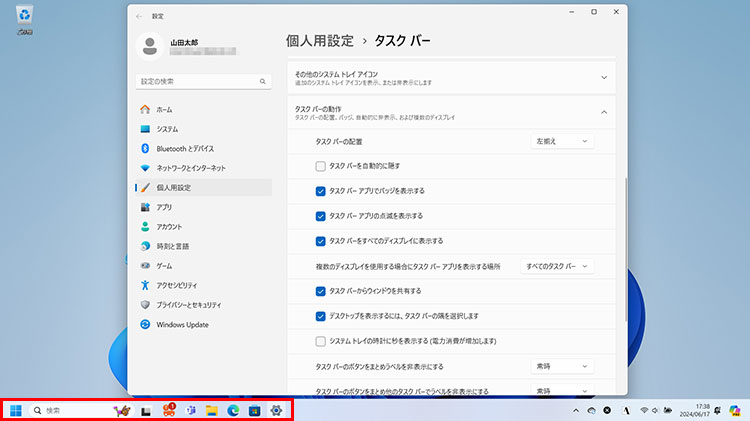Open the タスク バーの配置 dropdown (左揃え)
The height and width of the screenshot is (421, 750).
pos(563,142)
